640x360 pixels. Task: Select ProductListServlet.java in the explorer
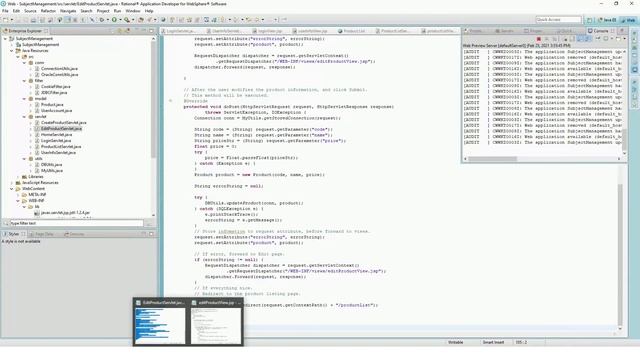[61, 147]
